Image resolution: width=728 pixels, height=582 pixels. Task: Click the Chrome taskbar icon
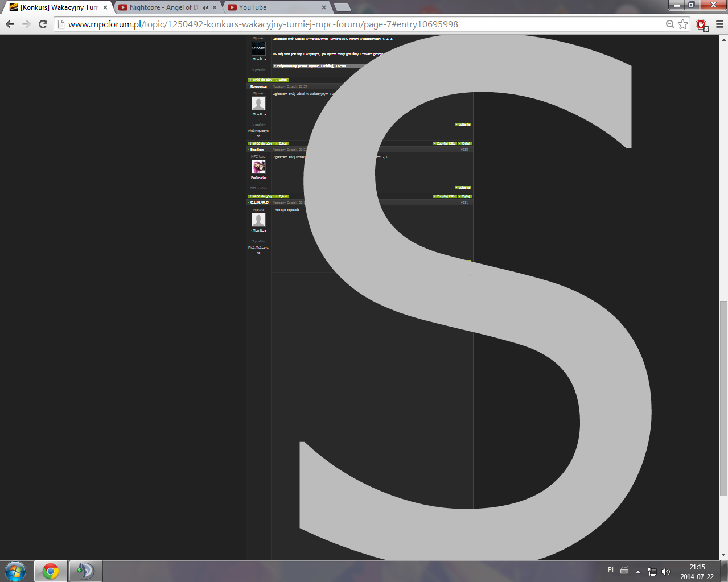pyautogui.click(x=51, y=571)
